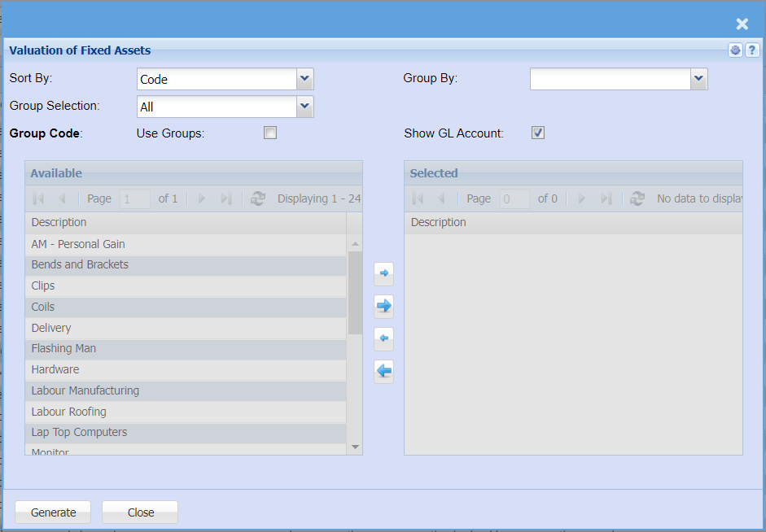
Task: Click the move all items right arrow
Action: [x=383, y=306]
